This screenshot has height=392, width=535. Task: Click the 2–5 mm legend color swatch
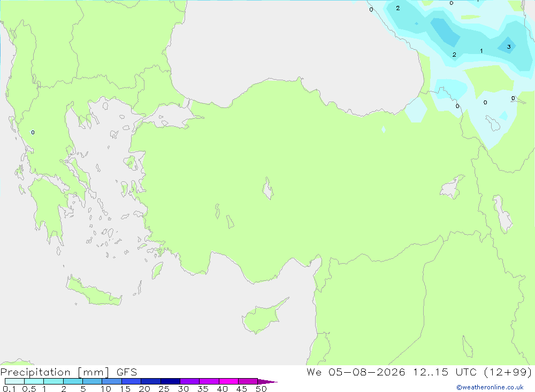tap(73, 381)
